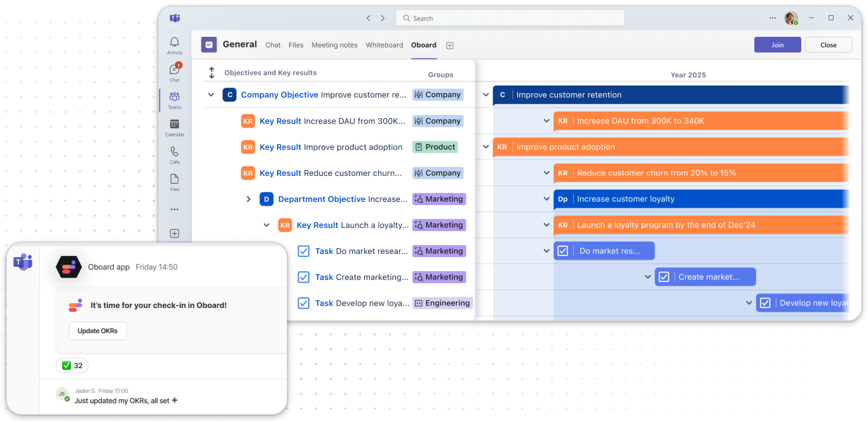Image resolution: width=868 pixels, height=421 pixels.
Task: Switch to the Chat tab
Action: 273,45
